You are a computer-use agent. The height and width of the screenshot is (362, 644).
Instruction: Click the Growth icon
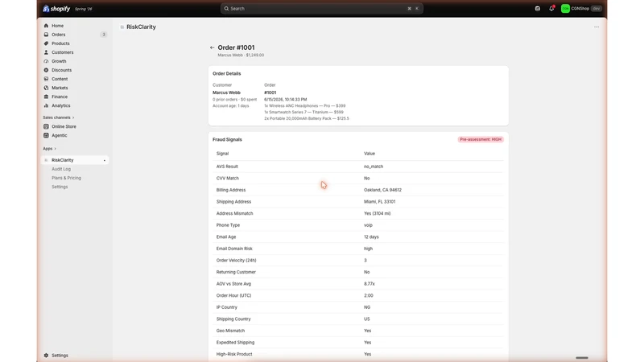[x=46, y=61]
